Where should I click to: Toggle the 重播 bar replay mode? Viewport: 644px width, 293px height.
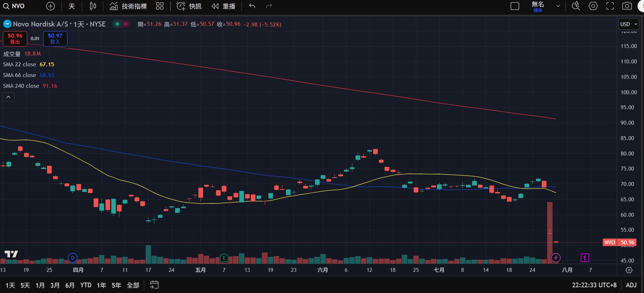tap(224, 6)
